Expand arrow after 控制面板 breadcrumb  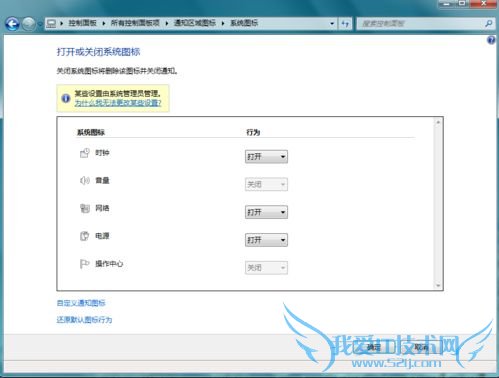104,23
